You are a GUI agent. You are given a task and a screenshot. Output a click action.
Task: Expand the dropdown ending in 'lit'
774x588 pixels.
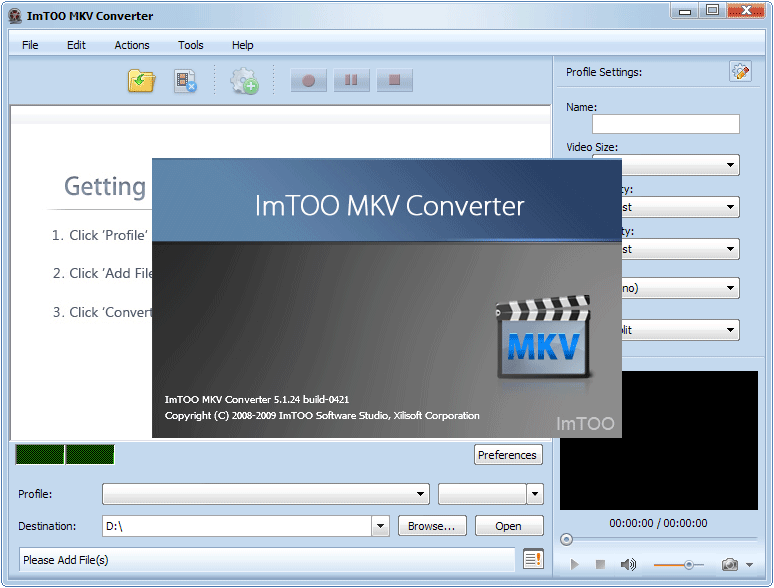point(731,330)
